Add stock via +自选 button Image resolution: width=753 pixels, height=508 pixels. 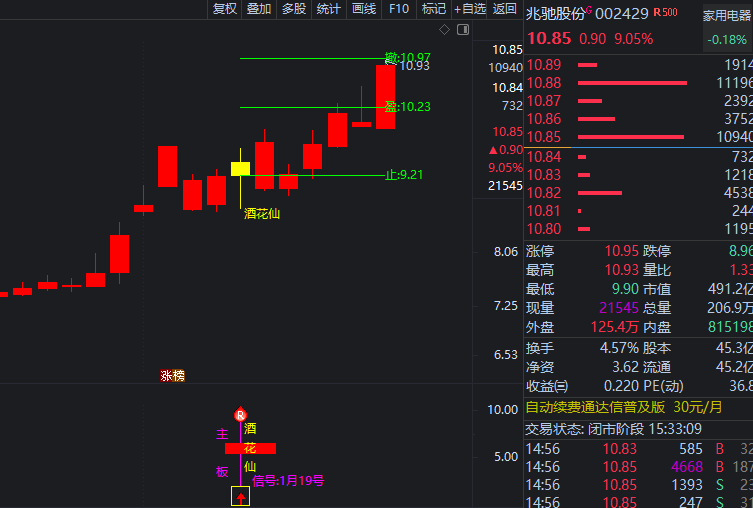[x=470, y=9]
